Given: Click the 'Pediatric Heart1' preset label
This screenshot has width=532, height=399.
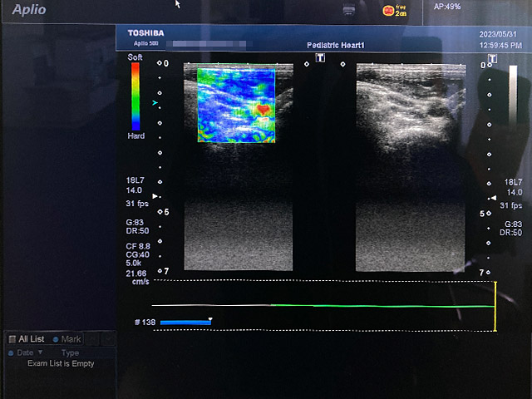Looking at the screenshot, I should coord(336,45).
